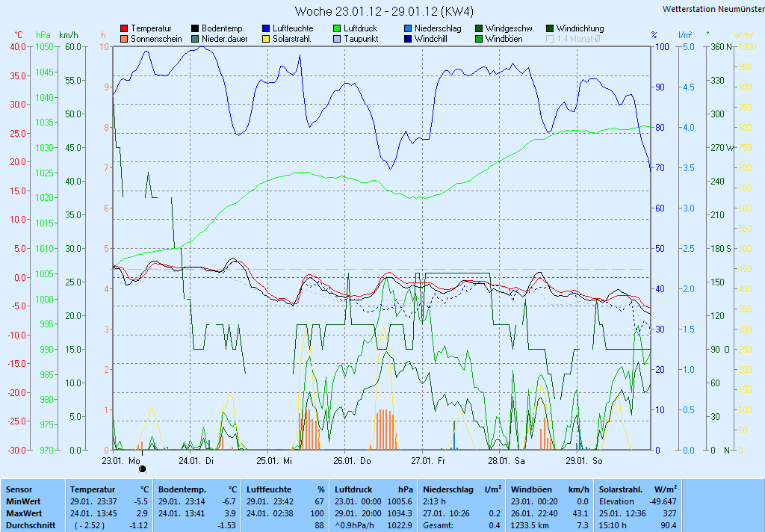Select the Taupunkt legend label
Viewport: 765px width, 532px height.
tap(361, 39)
